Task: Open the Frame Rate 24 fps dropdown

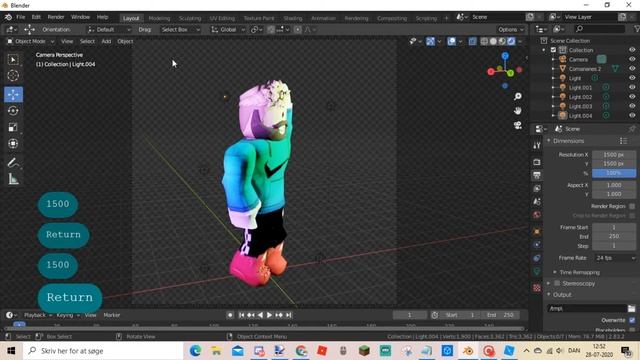Action: tap(614, 258)
